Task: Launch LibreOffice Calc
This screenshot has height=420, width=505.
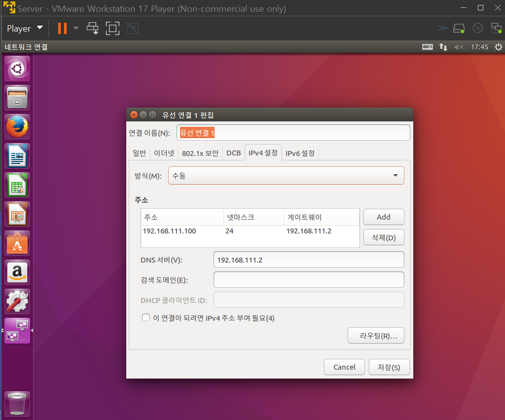Action: 17,185
